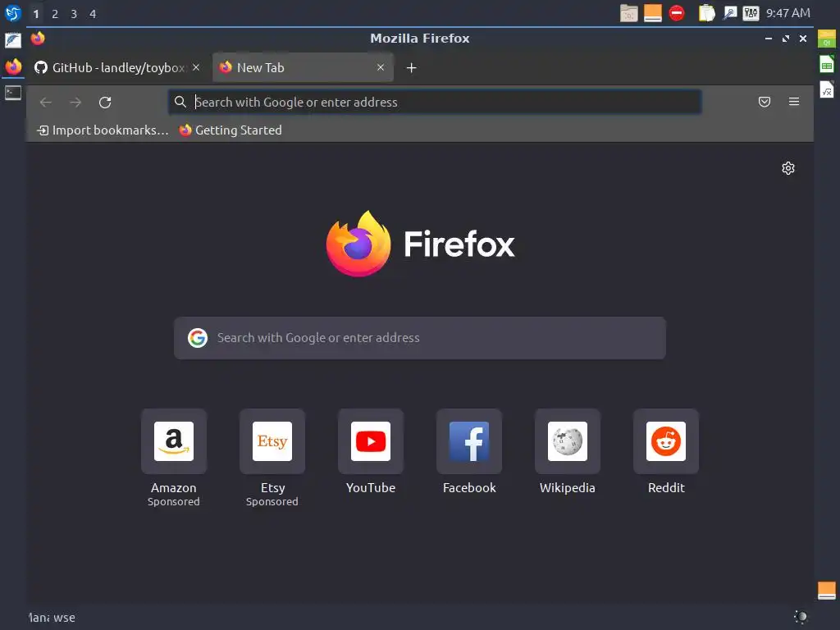The image size is (840, 630).
Task: Focus the address bar search field
Action: pos(435,103)
